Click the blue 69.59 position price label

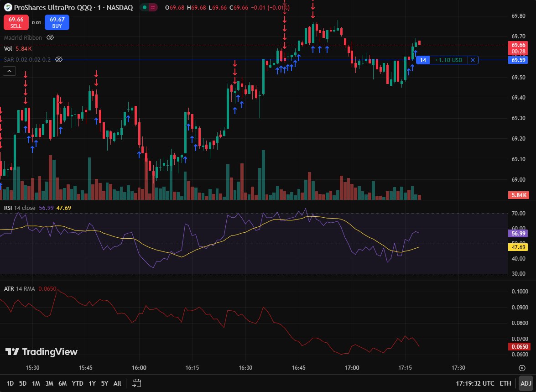[x=517, y=60]
